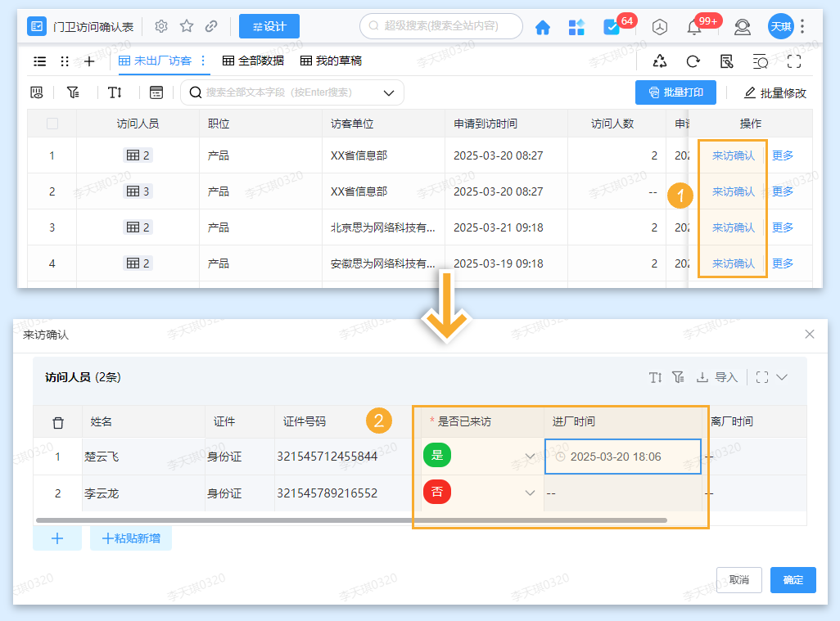The width and height of the screenshot is (840, 621).
Task: Switch to the 我的草稿 tab
Action: tap(337, 61)
